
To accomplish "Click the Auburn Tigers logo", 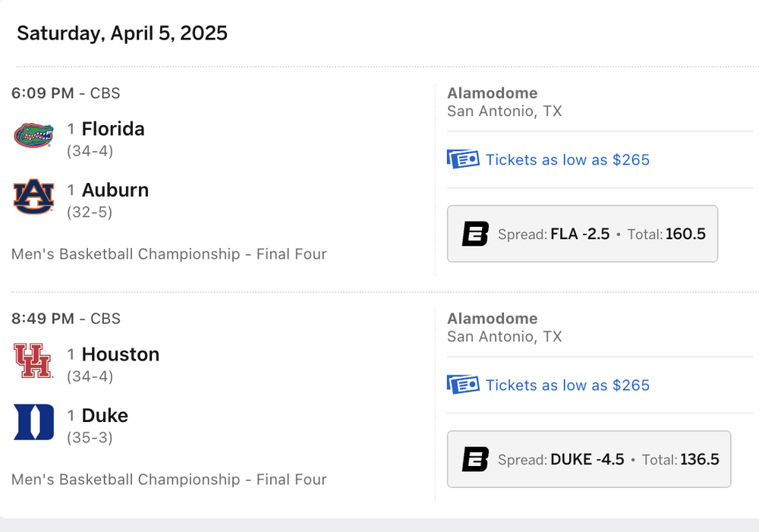I will pyautogui.click(x=34, y=197).
